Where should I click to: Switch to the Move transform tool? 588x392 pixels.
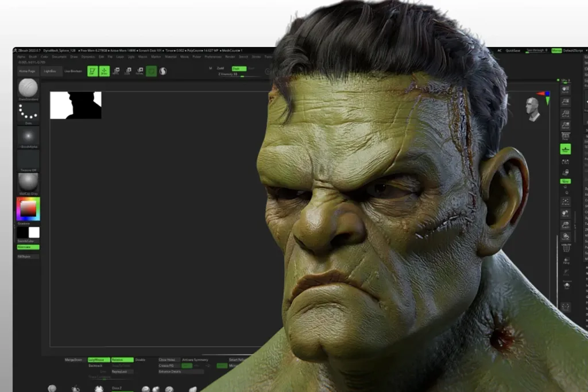click(x=116, y=71)
